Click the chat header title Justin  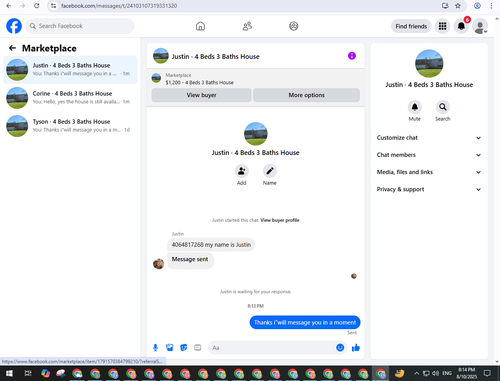(215, 56)
